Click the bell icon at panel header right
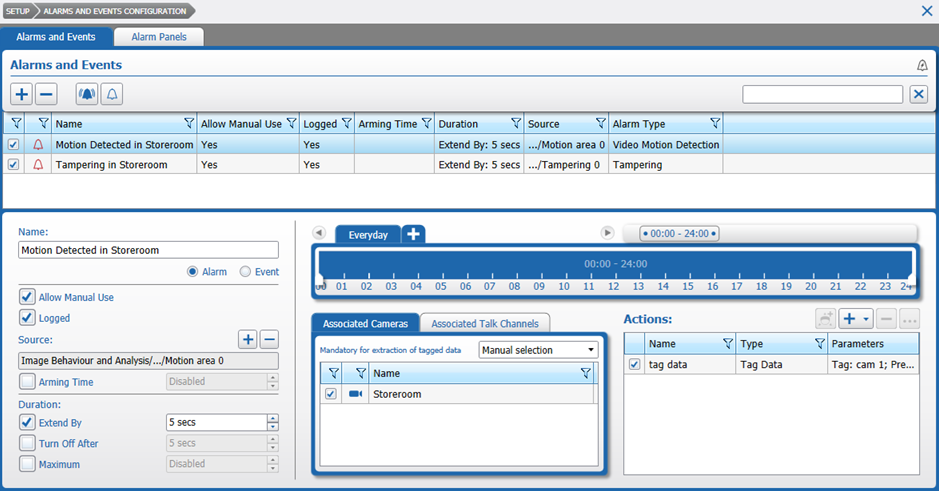Screen dimensions: 939x491 tap(922, 65)
